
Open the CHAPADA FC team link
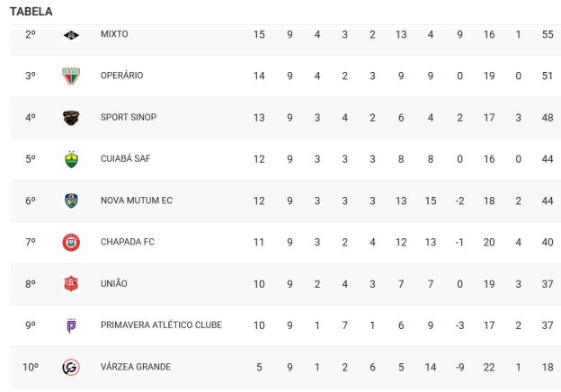128,242
